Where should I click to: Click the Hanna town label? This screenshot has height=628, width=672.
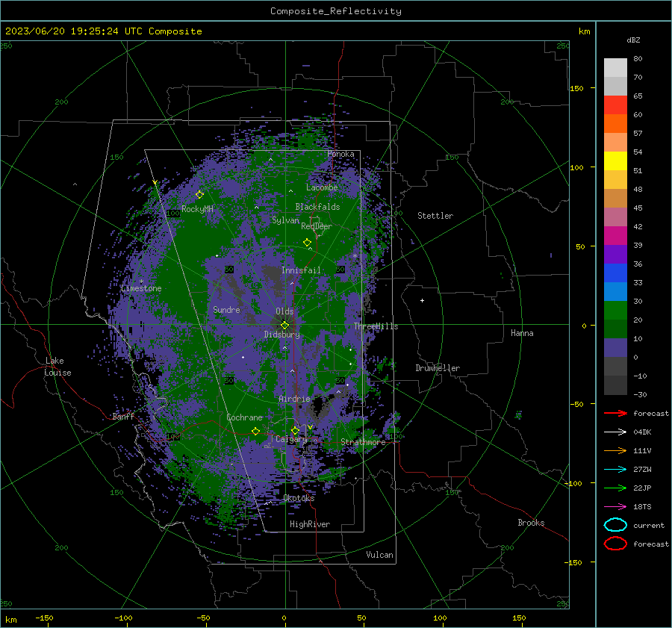click(522, 333)
